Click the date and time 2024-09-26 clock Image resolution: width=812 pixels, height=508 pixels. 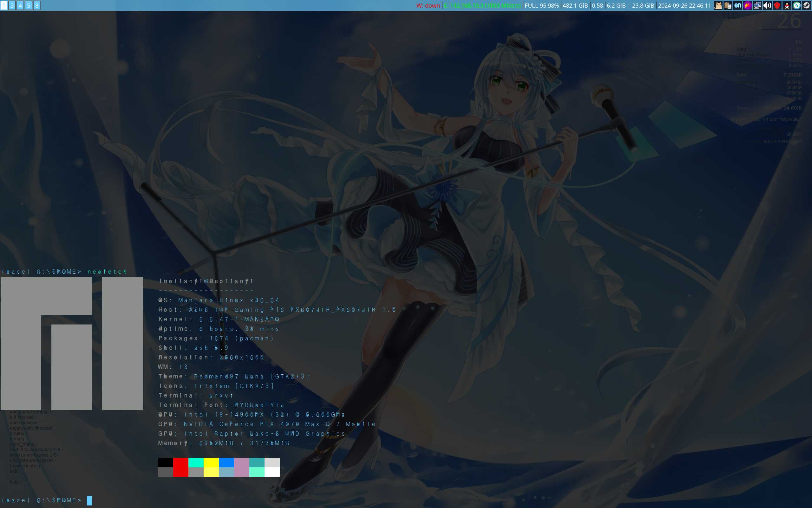tap(684, 5)
